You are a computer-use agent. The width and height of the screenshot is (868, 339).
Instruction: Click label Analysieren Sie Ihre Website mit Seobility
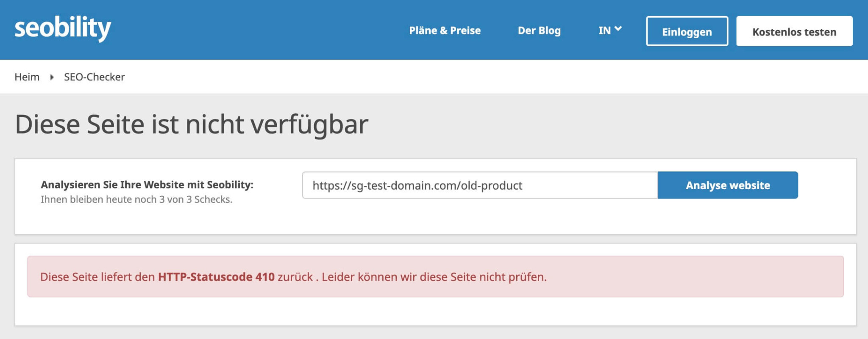[x=147, y=185]
